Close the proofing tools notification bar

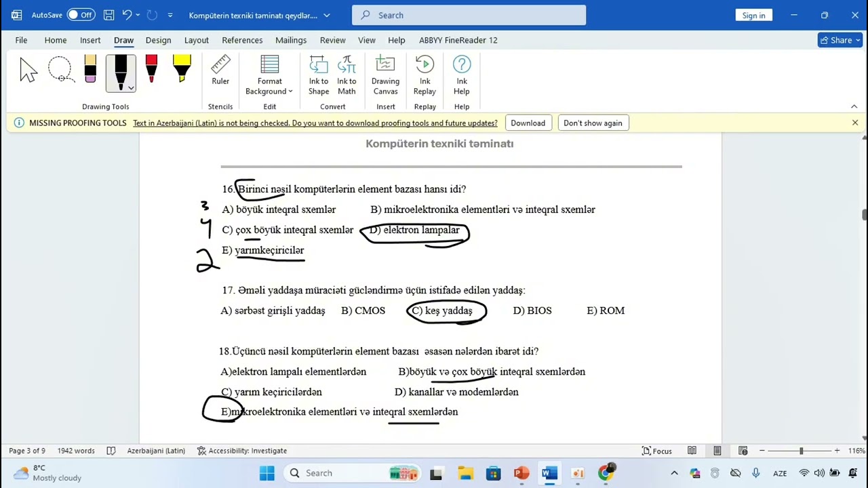854,123
